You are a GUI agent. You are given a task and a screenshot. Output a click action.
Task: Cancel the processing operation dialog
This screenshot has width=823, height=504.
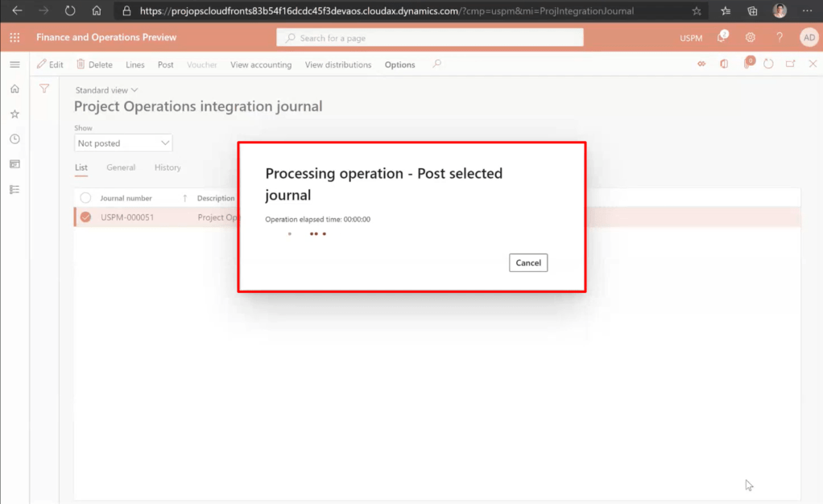pos(528,262)
